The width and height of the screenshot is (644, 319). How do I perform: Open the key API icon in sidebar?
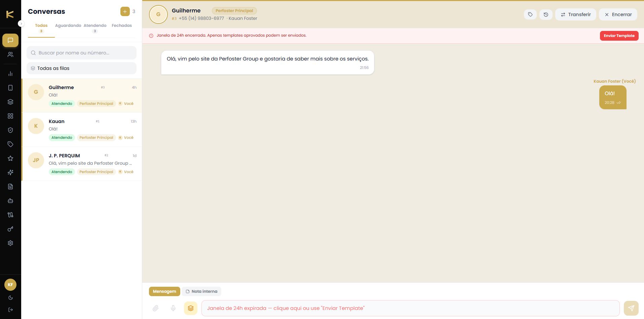coord(10,229)
